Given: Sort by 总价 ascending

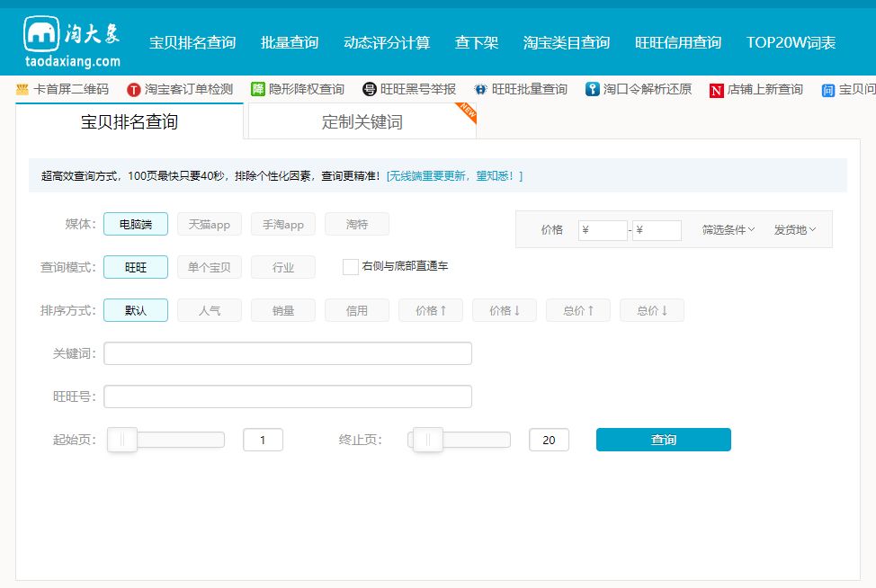Looking at the screenshot, I should [x=578, y=310].
